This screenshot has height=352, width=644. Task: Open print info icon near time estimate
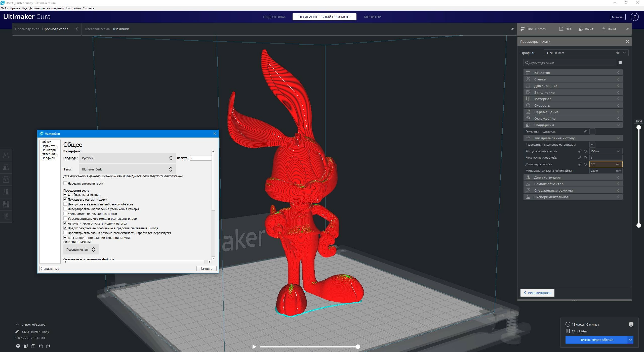point(631,324)
